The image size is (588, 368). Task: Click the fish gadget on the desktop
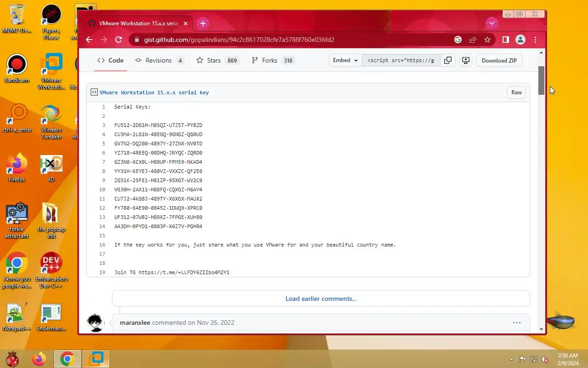pyautogui.click(x=561, y=321)
